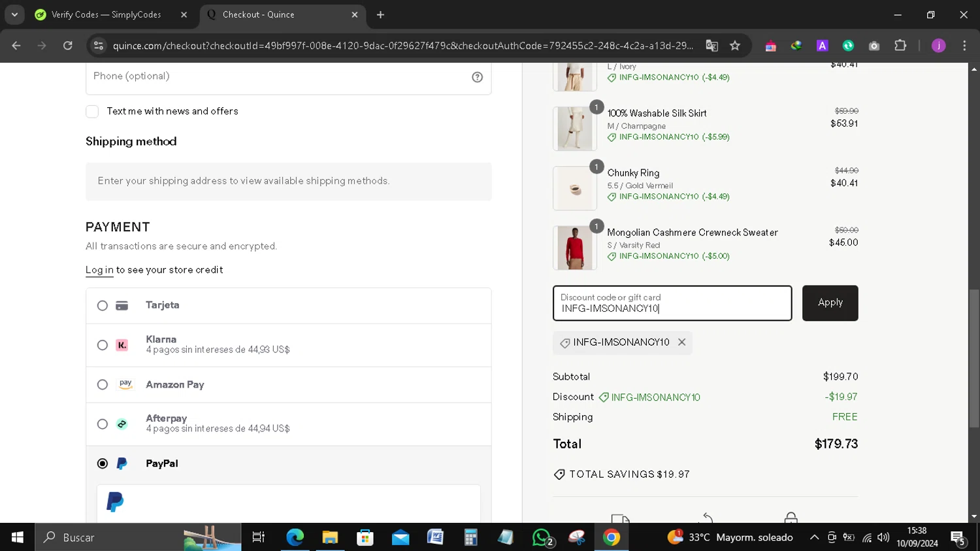Click the Apply discount button
The image size is (980, 551).
[x=830, y=303]
